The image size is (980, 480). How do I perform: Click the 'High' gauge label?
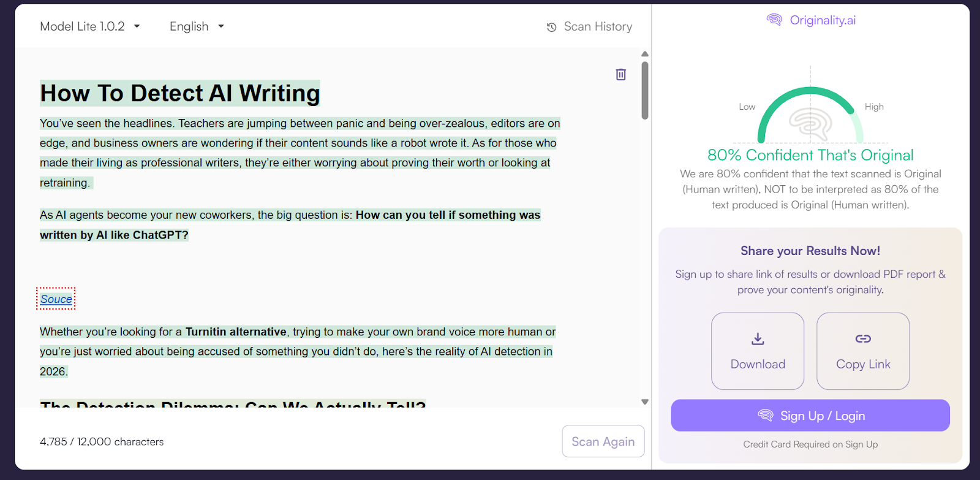874,107
